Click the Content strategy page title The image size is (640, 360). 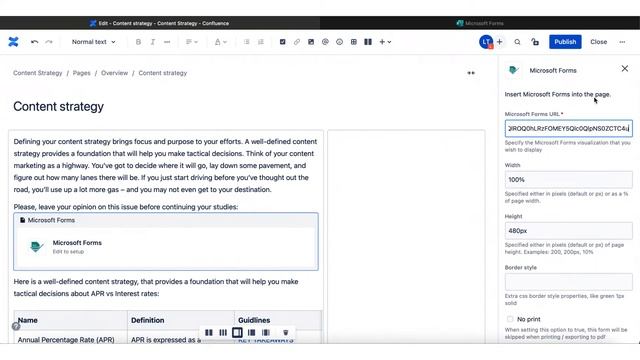pos(58,107)
